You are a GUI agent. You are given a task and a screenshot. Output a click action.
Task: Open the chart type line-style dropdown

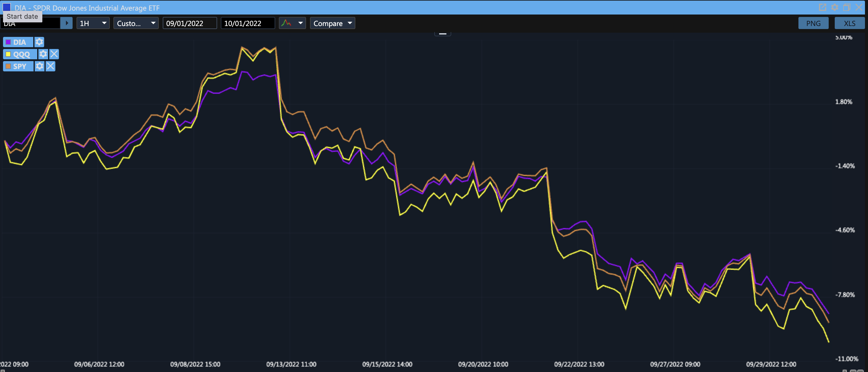click(x=292, y=23)
